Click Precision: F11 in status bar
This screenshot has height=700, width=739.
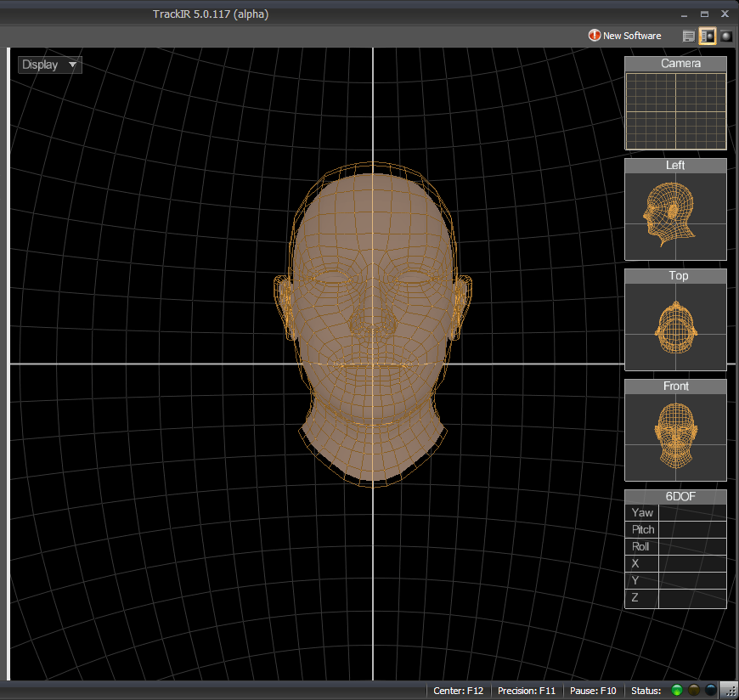pyautogui.click(x=527, y=691)
